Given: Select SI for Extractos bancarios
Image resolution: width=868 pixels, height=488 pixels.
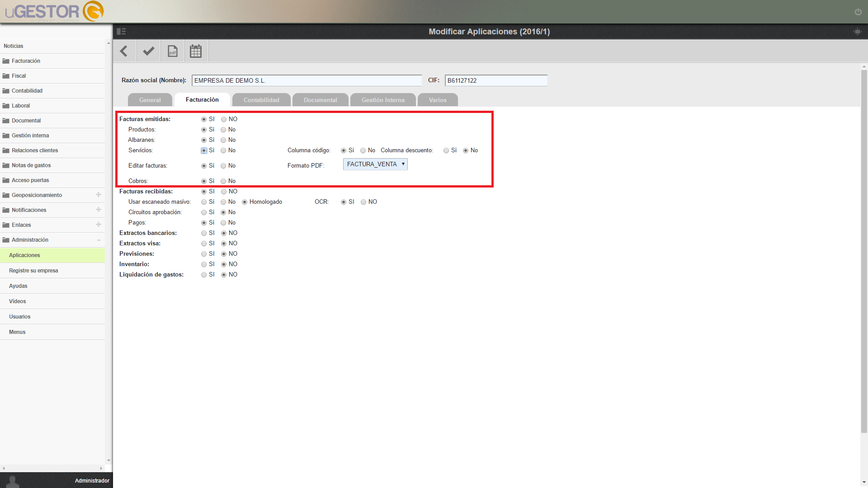Looking at the screenshot, I should [x=204, y=233].
